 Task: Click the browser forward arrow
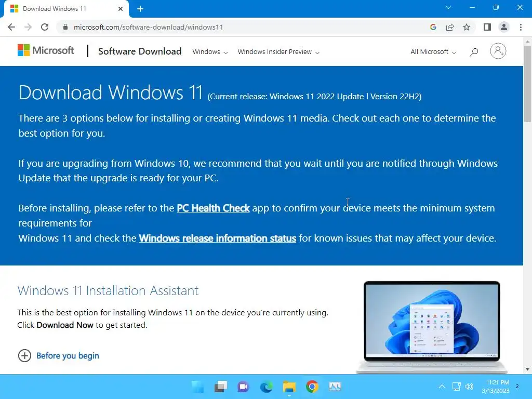click(x=28, y=27)
